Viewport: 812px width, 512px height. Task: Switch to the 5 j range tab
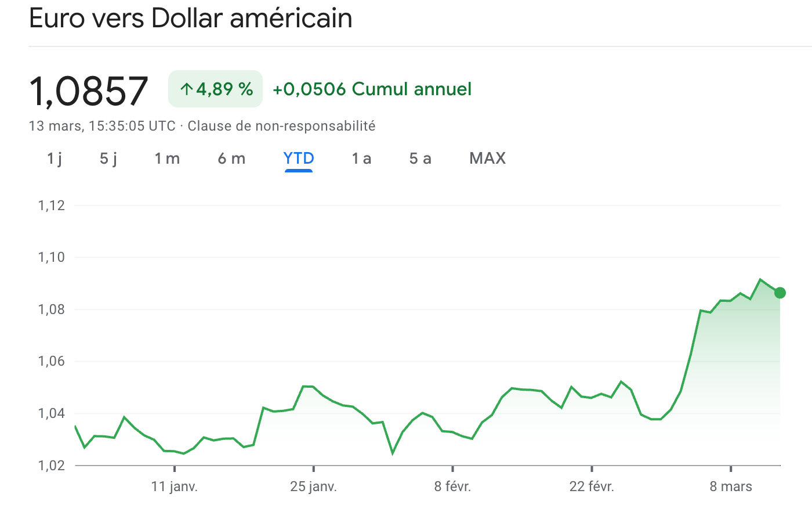pos(108,158)
